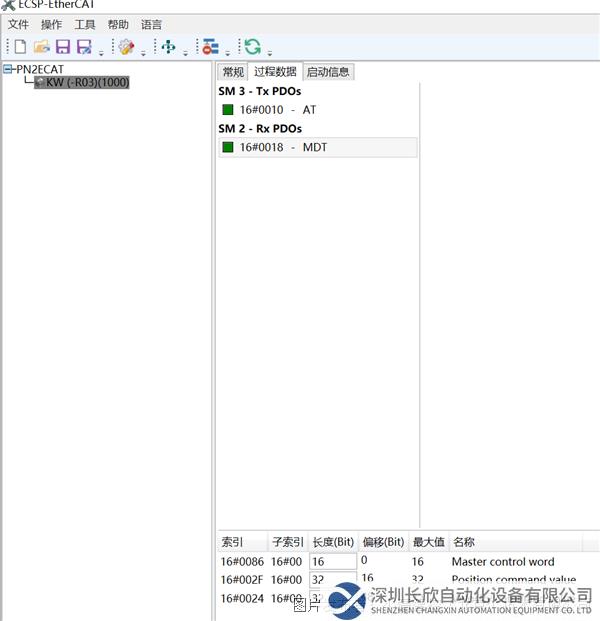Screen dimensions: 600x621
Task: Open the dropdown arrow after the gear icon
Action: (x=143, y=52)
